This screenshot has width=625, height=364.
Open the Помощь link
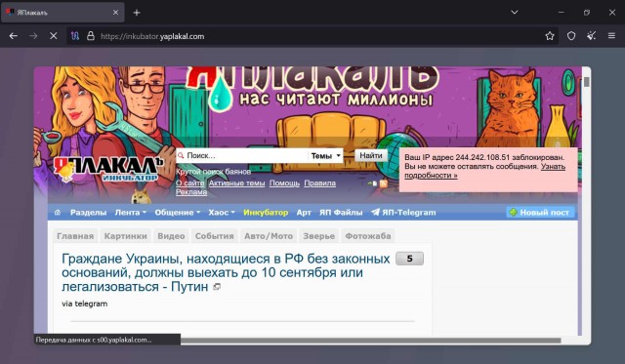[284, 183]
